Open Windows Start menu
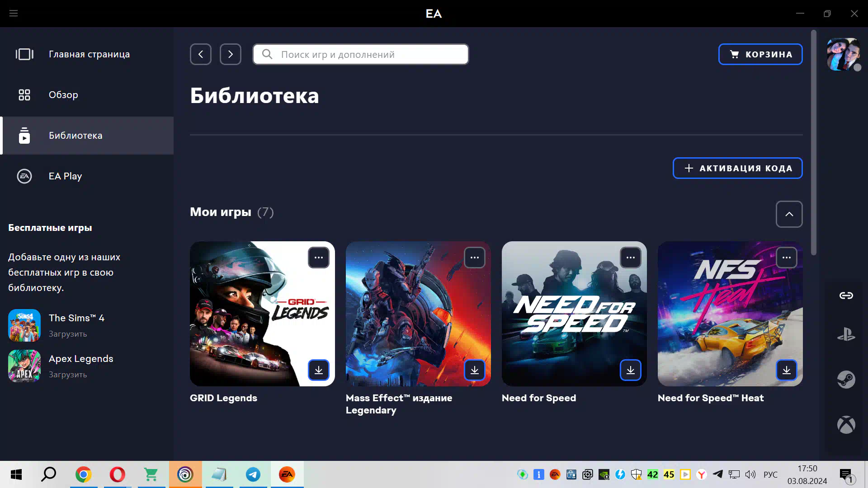Screen dimensions: 868x488 (x=16, y=474)
